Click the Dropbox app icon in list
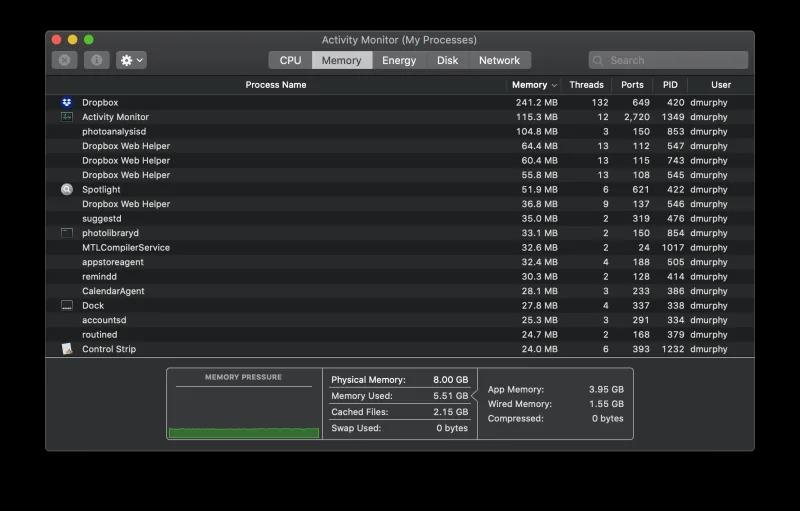This screenshot has width=800, height=511. coord(67,103)
